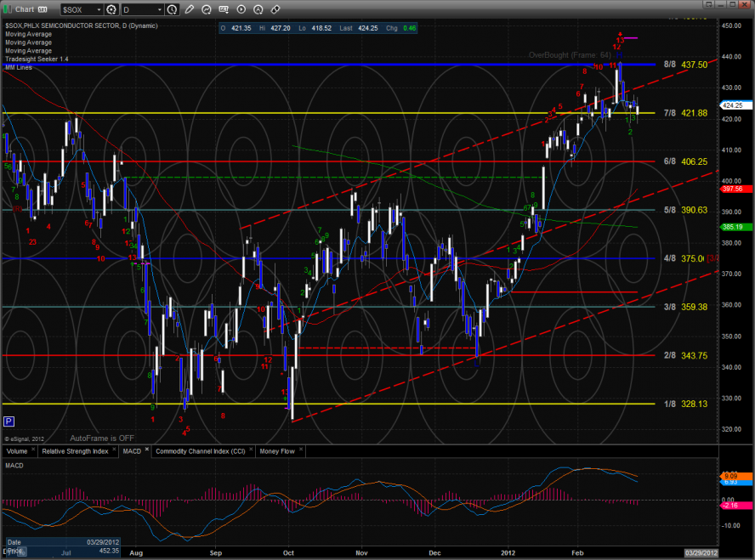Screen dimensions: 755x560
Task: Close the MACD tab
Action: point(146,450)
